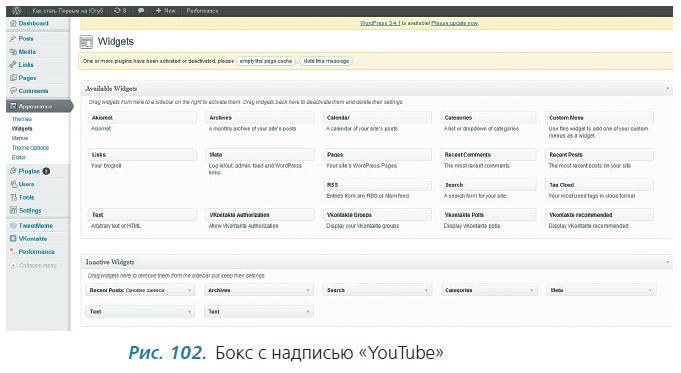681x373 pixels.
Task: Collapse the Inactive Widgets panel arrow
Action: click(x=668, y=262)
